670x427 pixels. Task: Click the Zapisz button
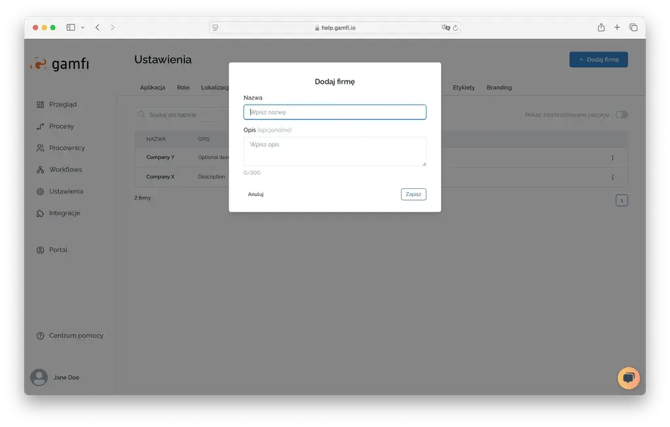click(x=413, y=194)
